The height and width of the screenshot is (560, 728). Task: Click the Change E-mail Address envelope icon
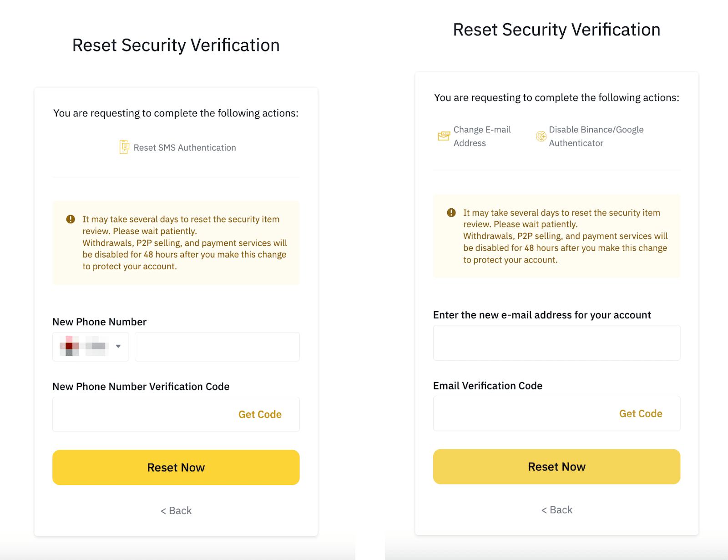444,136
